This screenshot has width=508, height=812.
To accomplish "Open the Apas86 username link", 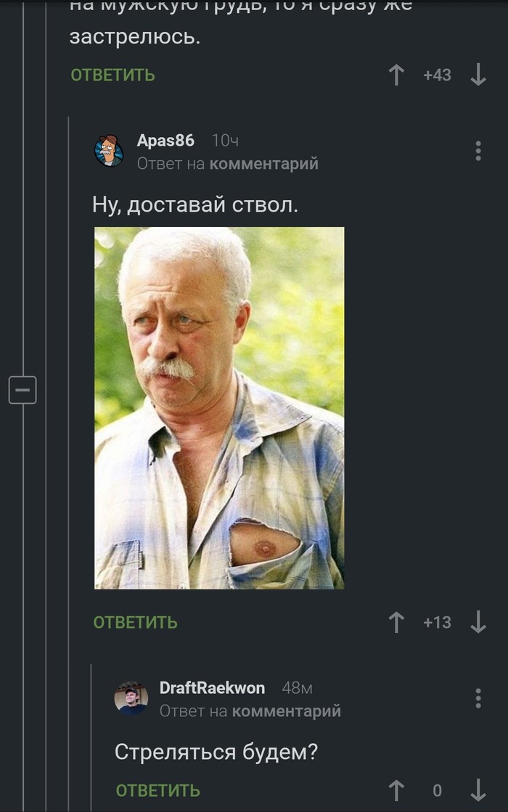I will coord(166,141).
